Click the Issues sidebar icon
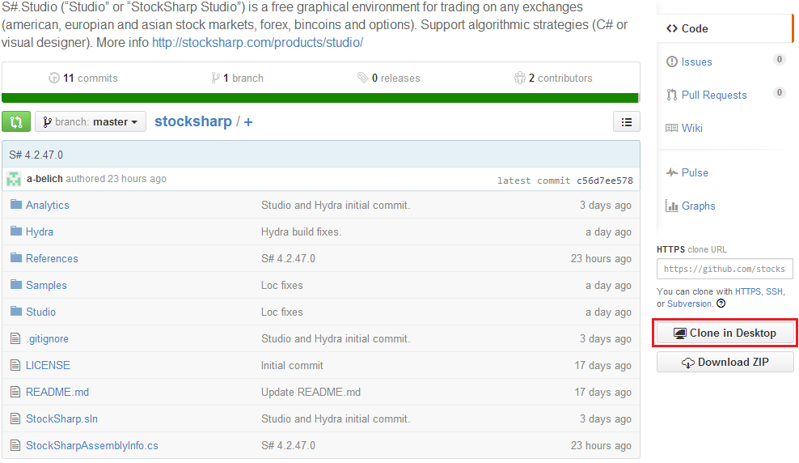 pos(672,62)
